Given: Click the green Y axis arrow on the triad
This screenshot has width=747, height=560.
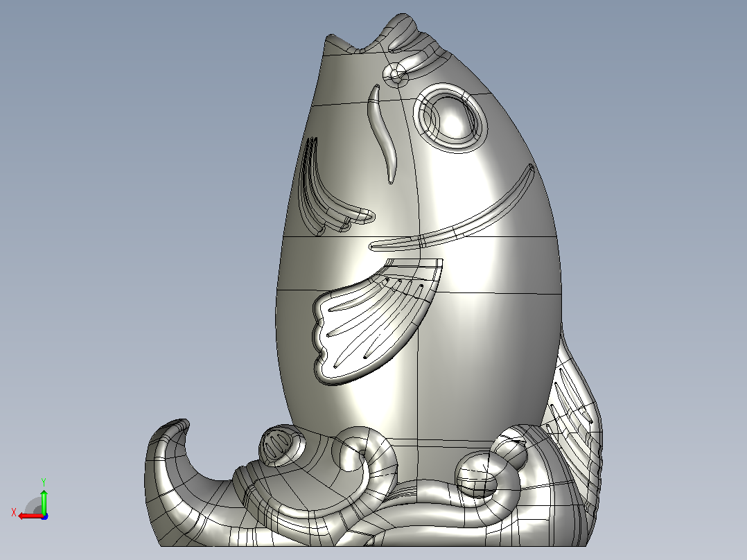Looking at the screenshot, I should coord(44,501).
